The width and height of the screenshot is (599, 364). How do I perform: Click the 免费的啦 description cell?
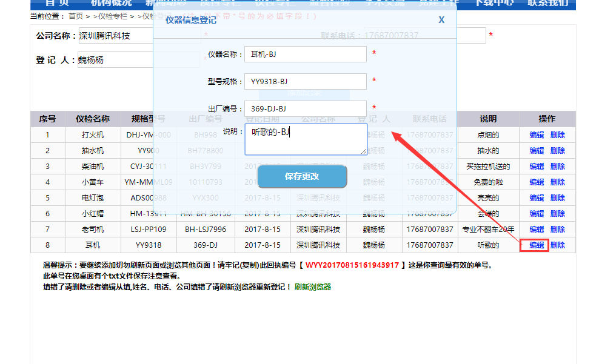click(488, 182)
